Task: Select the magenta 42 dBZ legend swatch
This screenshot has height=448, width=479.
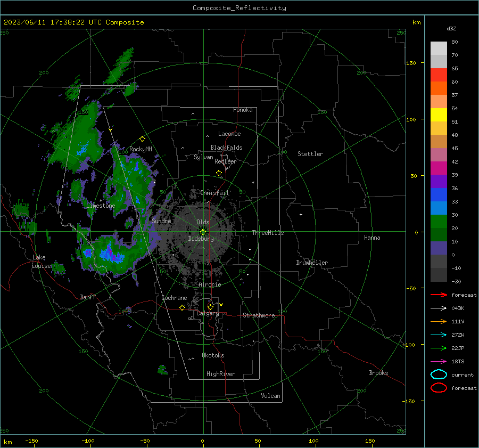Action: [x=439, y=168]
